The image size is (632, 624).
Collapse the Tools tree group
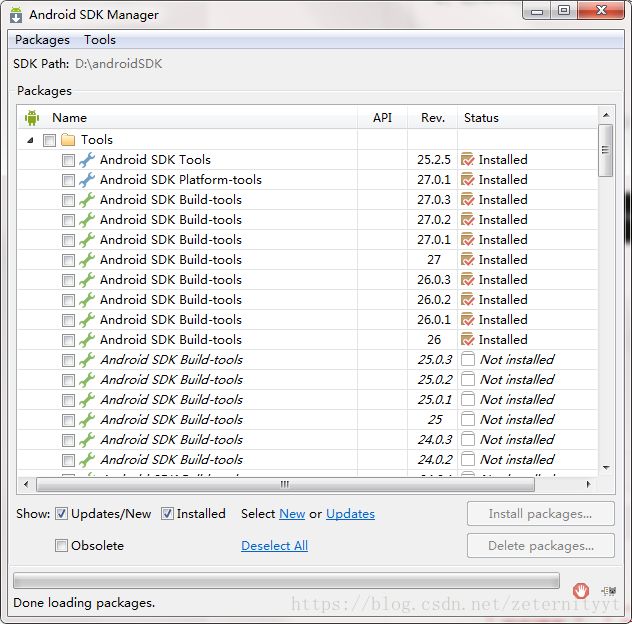pyautogui.click(x=30, y=140)
